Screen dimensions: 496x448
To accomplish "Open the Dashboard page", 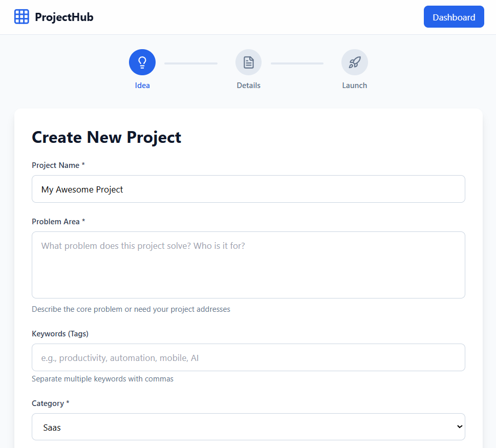I will point(454,16).
